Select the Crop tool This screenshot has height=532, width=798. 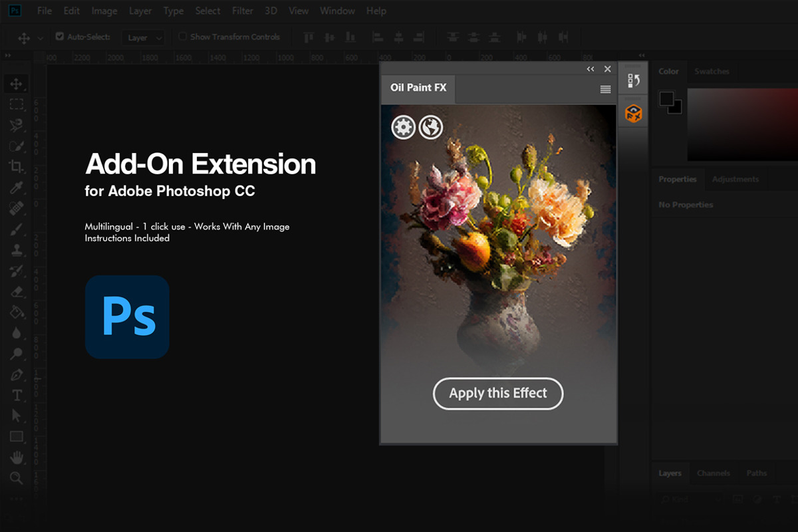point(17,166)
